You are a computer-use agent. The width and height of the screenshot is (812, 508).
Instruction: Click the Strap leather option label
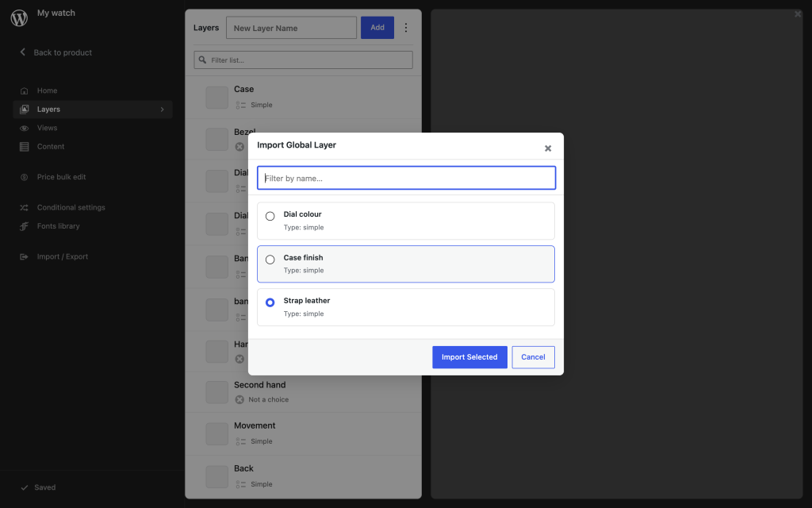pos(307,301)
